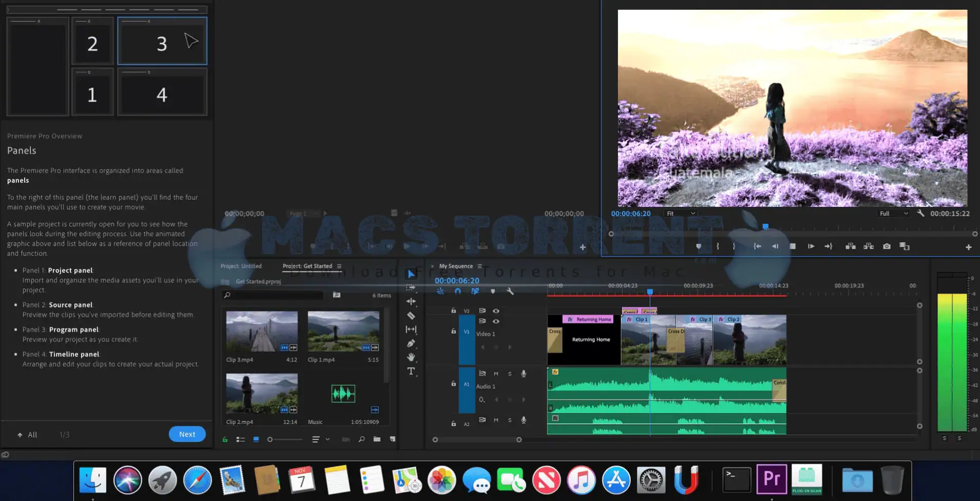Open Safari from the Dock
Screen dimensions: 980x501
(197, 480)
